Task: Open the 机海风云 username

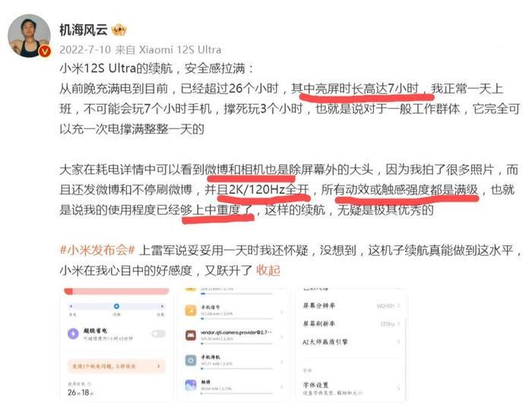Action: [x=84, y=30]
